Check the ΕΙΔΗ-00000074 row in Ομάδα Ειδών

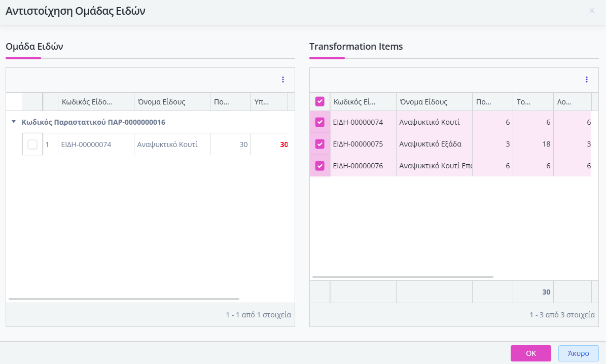(x=32, y=144)
